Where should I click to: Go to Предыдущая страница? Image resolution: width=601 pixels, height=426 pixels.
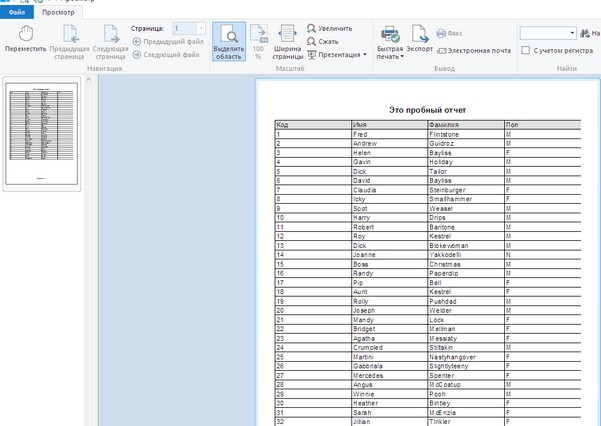pos(70,40)
